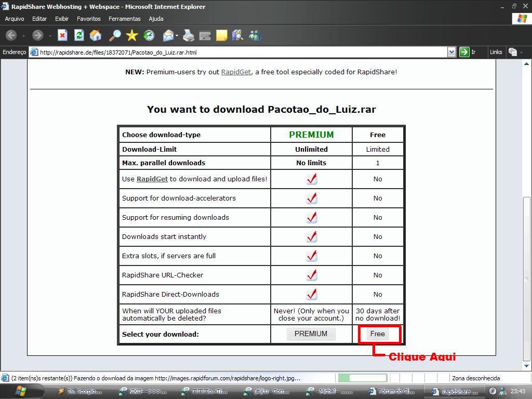Click the yellow note toolbar icon

click(221, 35)
